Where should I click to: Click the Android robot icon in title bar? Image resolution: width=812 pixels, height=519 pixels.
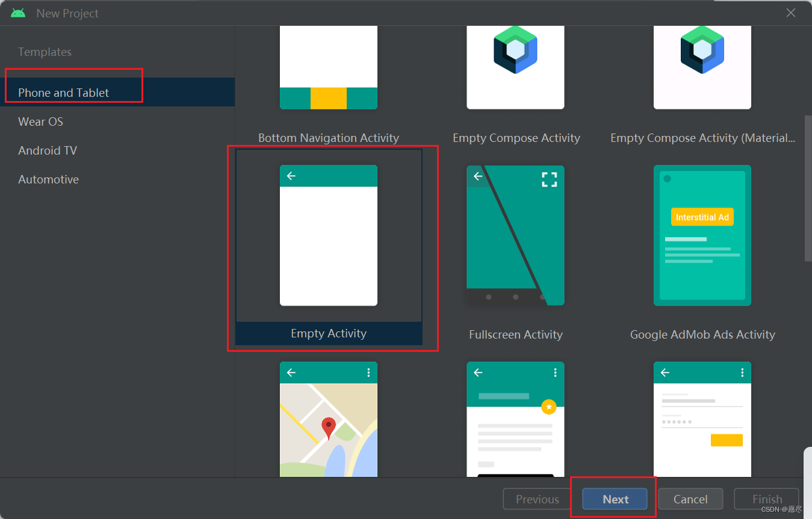(x=17, y=12)
